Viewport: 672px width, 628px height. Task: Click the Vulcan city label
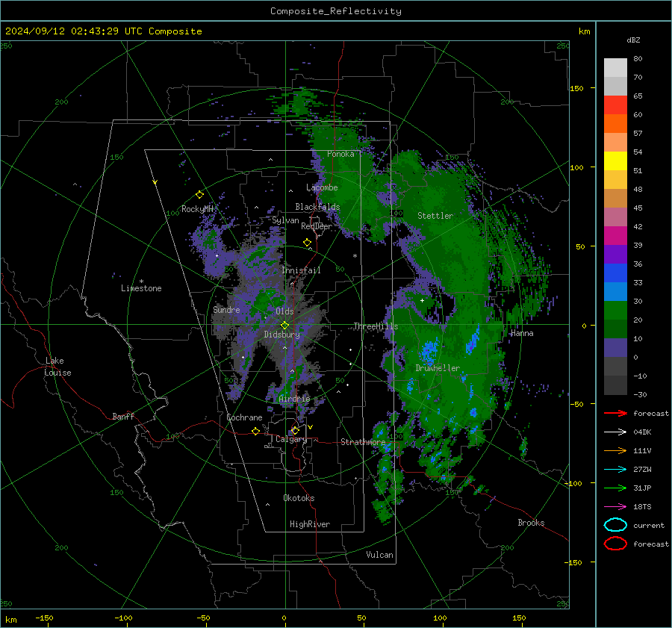click(379, 555)
